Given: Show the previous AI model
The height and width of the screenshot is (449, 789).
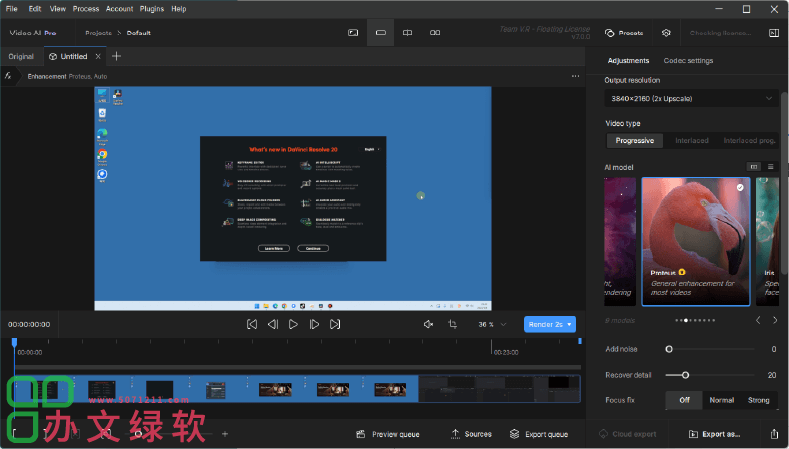Looking at the screenshot, I should click(x=758, y=320).
